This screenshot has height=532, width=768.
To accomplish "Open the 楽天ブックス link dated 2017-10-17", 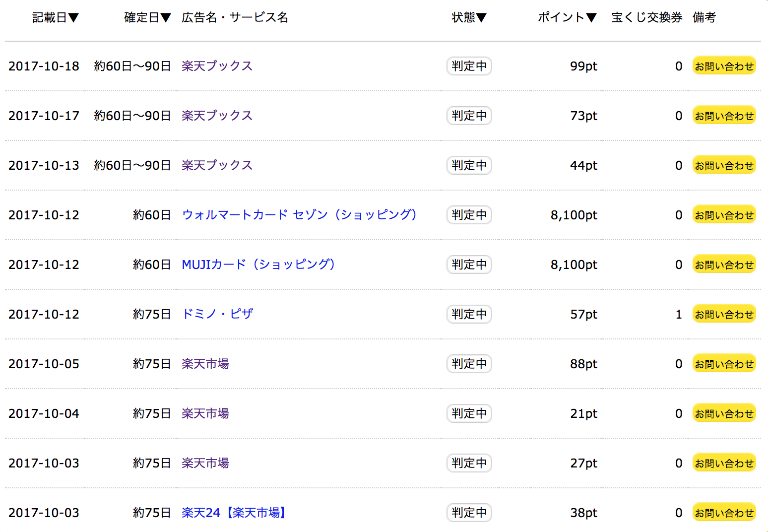I will point(217,116).
